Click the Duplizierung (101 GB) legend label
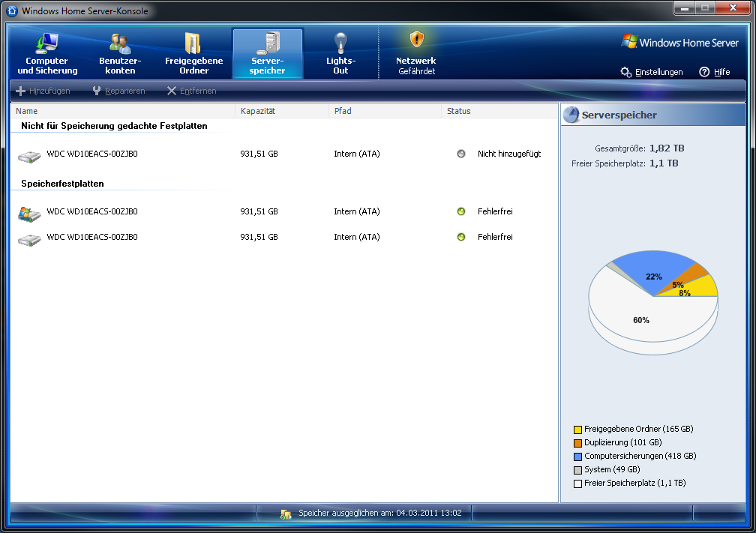Screen dimensions: 756x533 [623, 442]
